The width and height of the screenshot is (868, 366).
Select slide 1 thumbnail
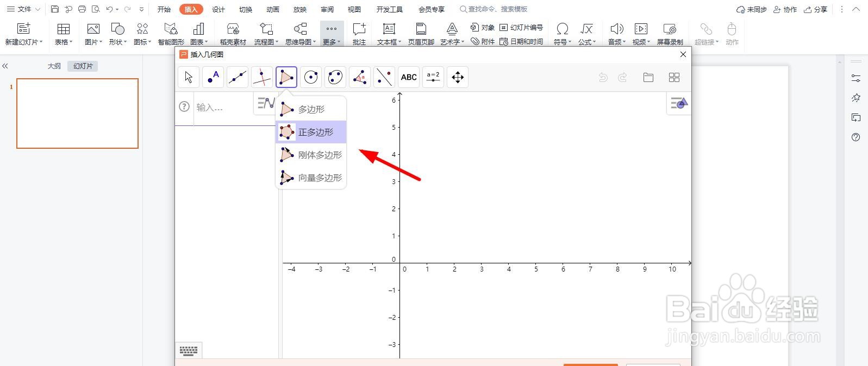click(x=77, y=113)
